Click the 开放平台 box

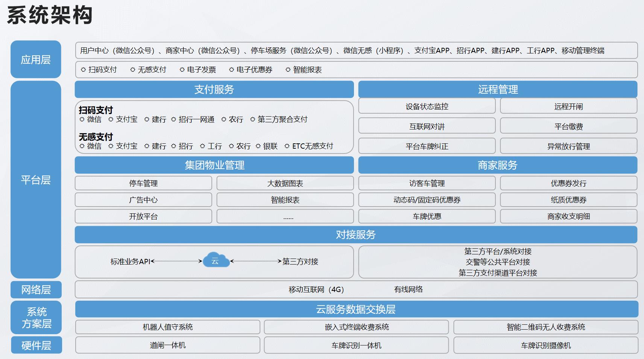(x=143, y=216)
